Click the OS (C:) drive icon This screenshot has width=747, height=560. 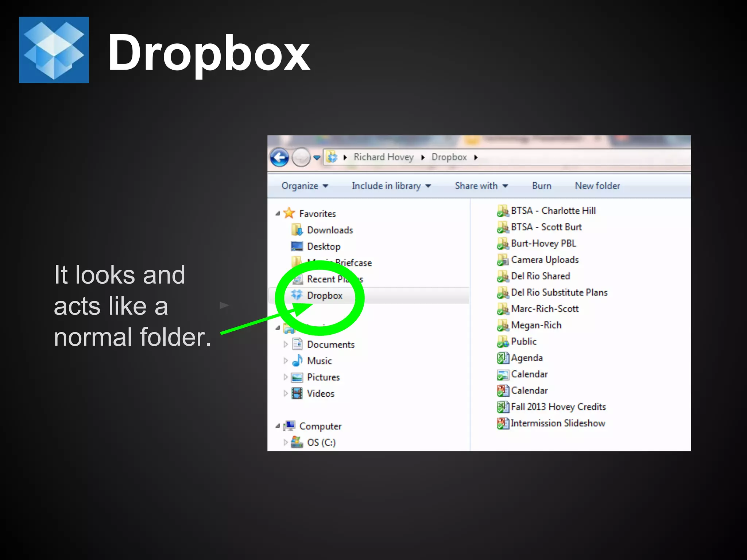click(297, 442)
